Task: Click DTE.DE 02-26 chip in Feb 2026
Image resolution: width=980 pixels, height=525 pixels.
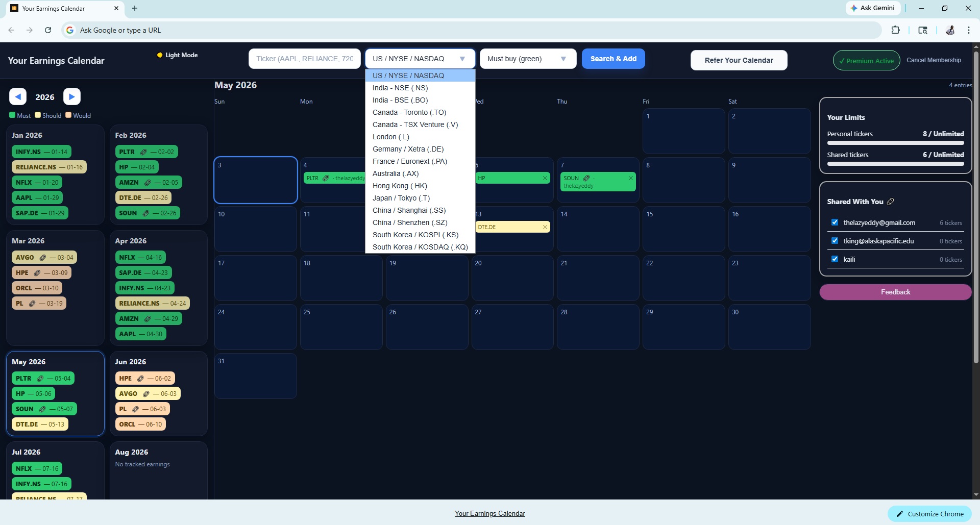Action: (143, 198)
